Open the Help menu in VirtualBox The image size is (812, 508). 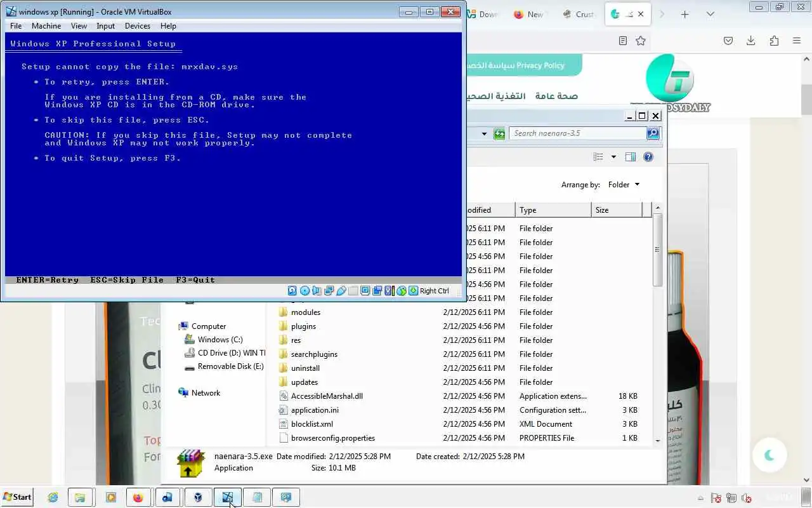point(168,26)
